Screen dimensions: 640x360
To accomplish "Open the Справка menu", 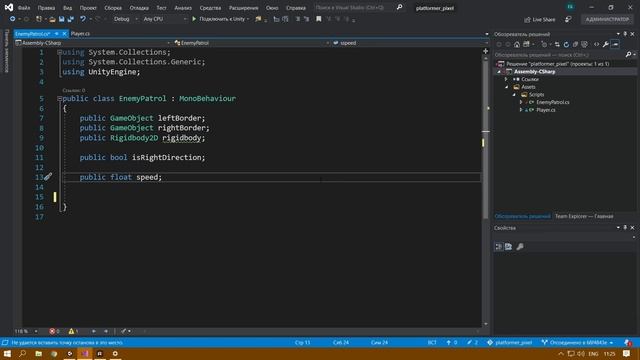I will pyautogui.click(x=296, y=8).
